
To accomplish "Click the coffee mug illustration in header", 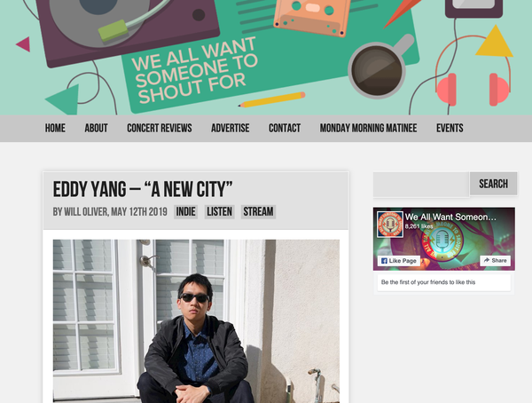I will (380, 67).
